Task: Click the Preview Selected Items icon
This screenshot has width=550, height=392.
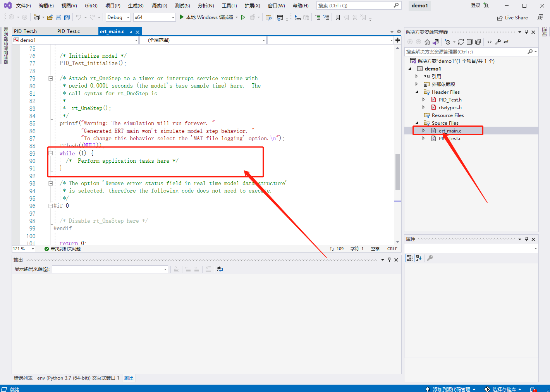Action: pos(507,42)
